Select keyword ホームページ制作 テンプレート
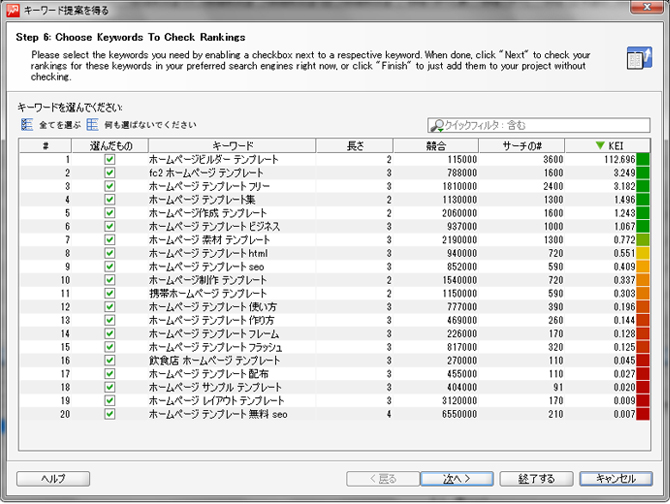The width and height of the screenshot is (670, 504). pos(208,280)
